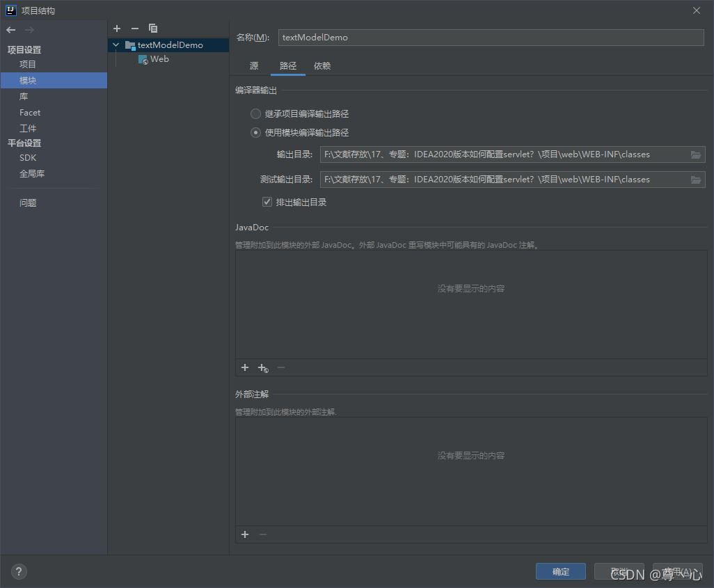
Task: Add JavaDoc URL with globe-plus icon
Action: 263,368
